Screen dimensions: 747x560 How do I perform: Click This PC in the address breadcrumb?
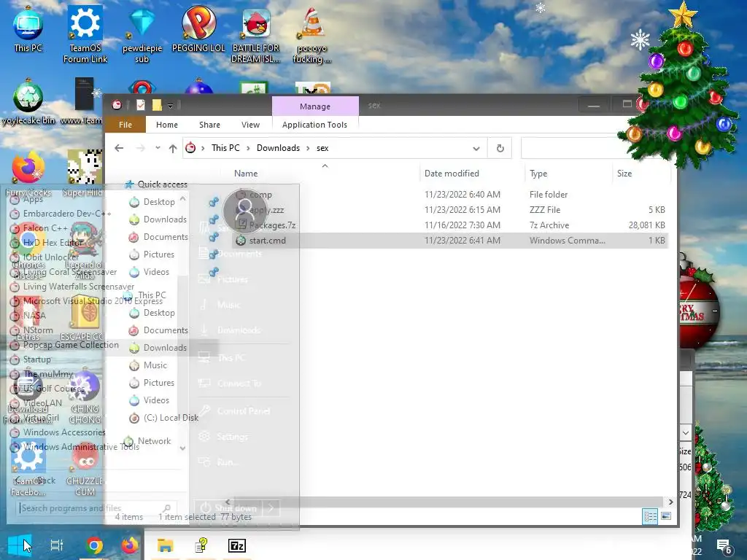click(x=225, y=148)
